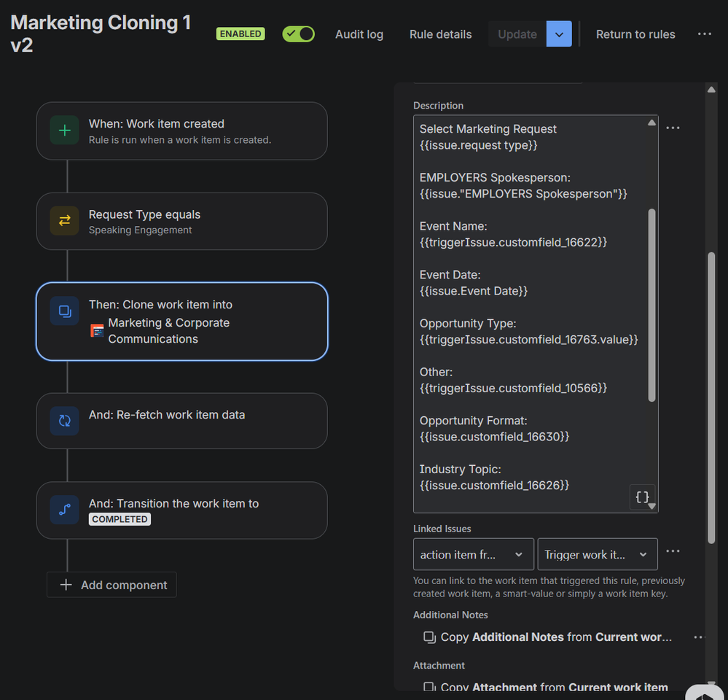Click the {{triggerIssue.customfield_16622}} text
Screen dimensions: 728x700
coord(513,243)
